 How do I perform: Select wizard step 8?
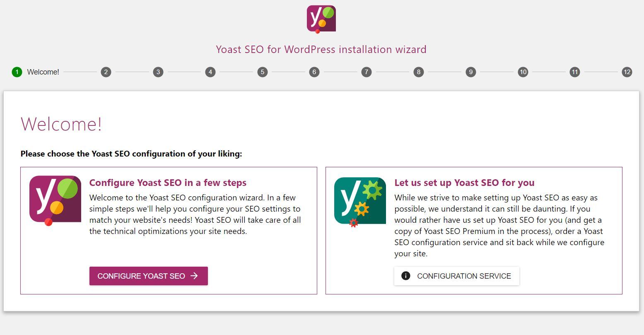tap(419, 72)
